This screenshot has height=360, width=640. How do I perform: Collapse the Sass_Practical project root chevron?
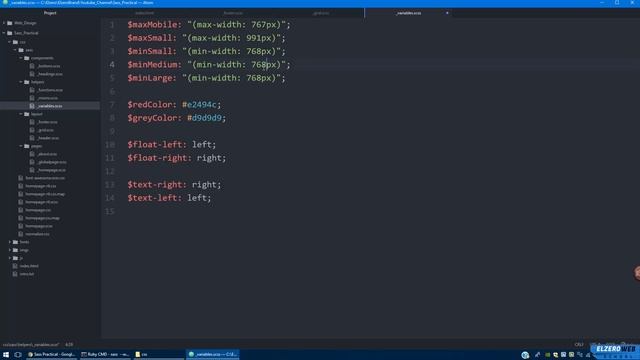tap(4, 33)
